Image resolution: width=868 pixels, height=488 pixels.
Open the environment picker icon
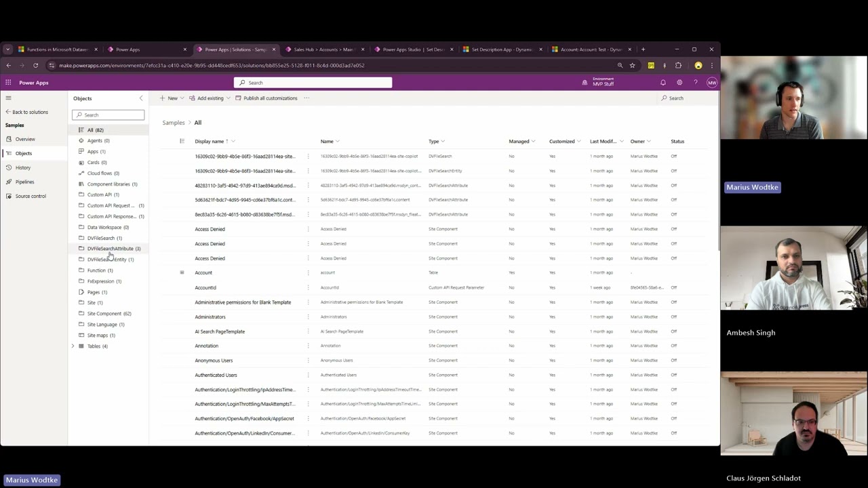pyautogui.click(x=585, y=83)
